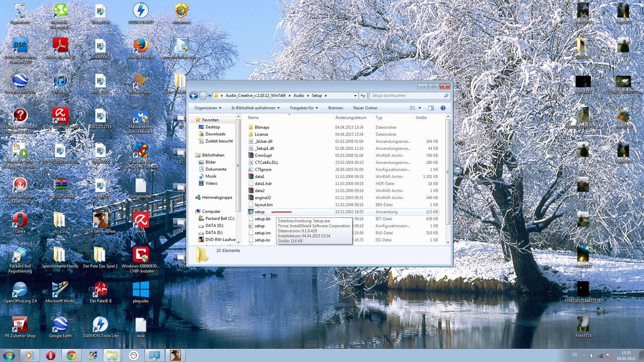Select the data1 WinRAR archive
The width and height of the screenshot is (644, 362).
tap(343, 177)
